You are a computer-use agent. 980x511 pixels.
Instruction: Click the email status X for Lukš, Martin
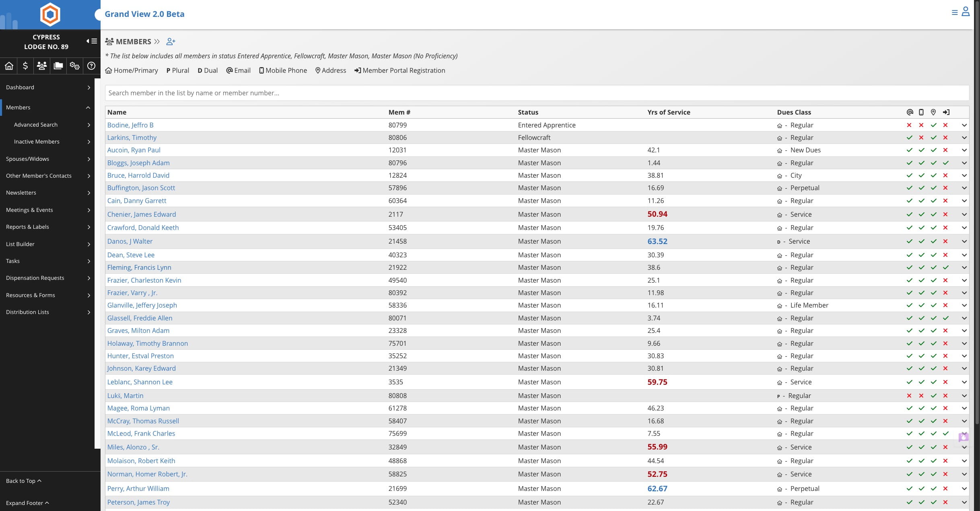909,396
